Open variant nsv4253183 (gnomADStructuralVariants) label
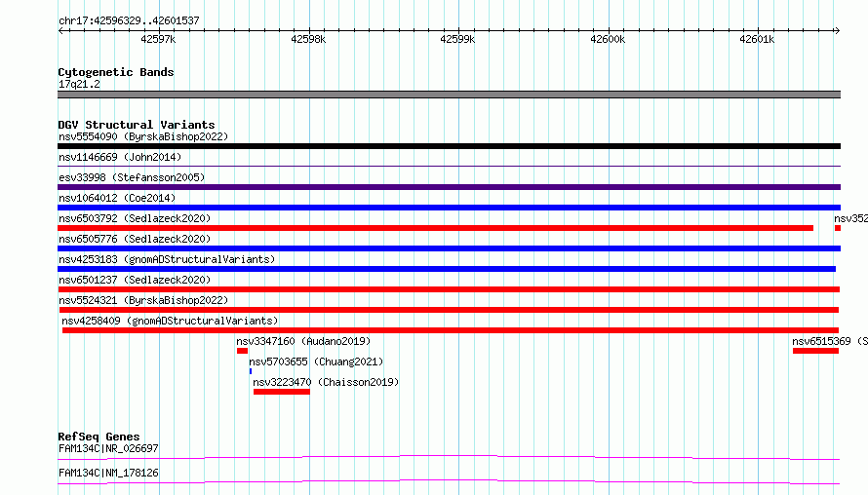 click(x=167, y=259)
